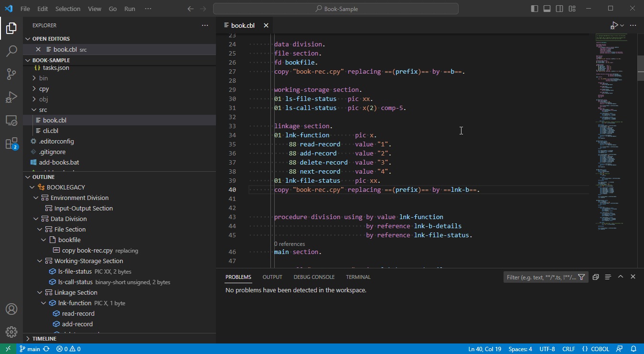The image size is (644, 354).
Task: Expand the Timeline section
Action: (x=44, y=338)
